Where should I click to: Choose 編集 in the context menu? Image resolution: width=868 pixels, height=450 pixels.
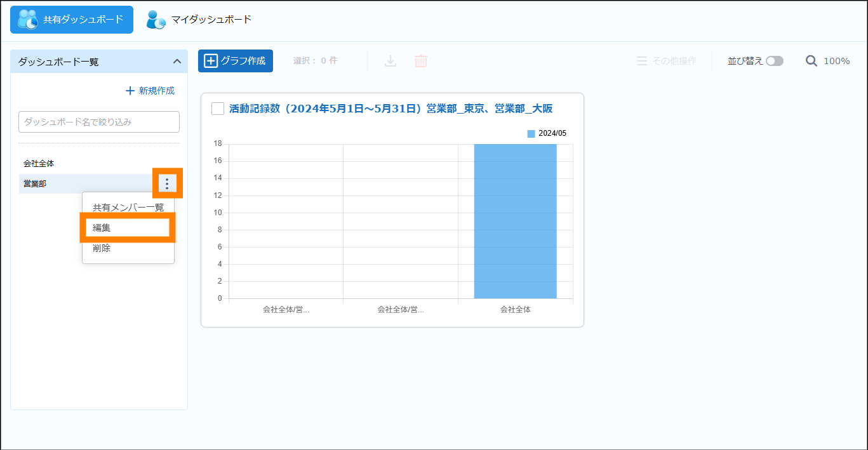pyautogui.click(x=128, y=228)
